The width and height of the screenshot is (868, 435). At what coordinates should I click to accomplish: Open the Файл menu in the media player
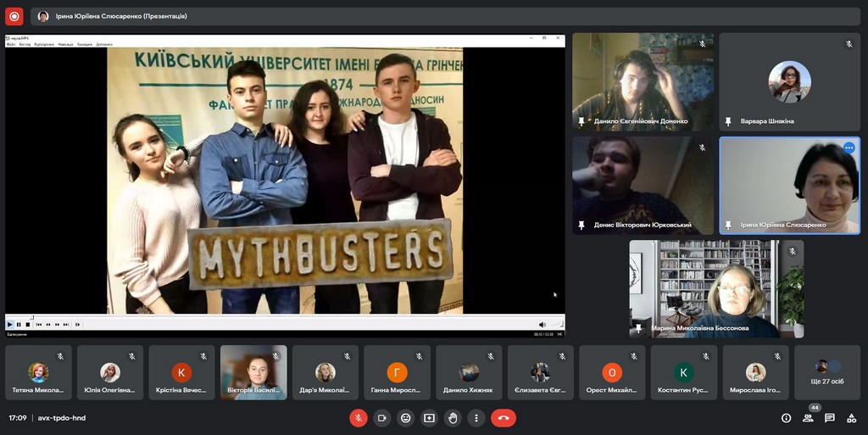tap(11, 44)
